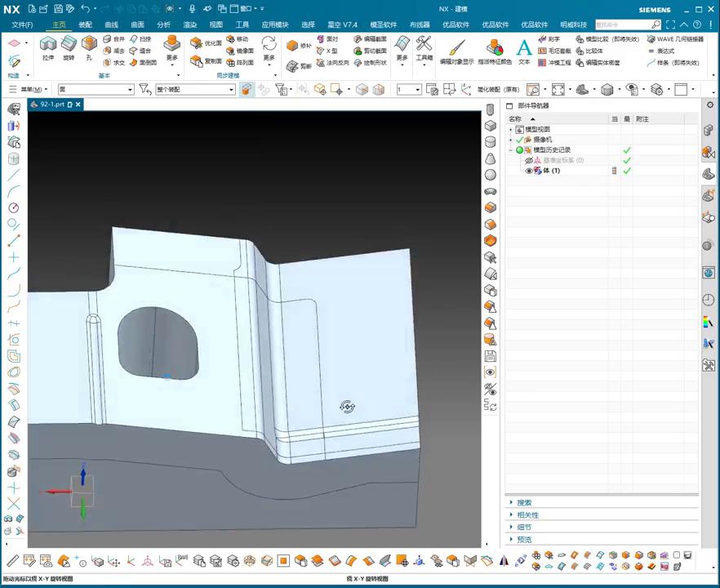The width and height of the screenshot is (720, 588).
Task: Click the 菜单(M) menu button
Action: pos(31,89)
